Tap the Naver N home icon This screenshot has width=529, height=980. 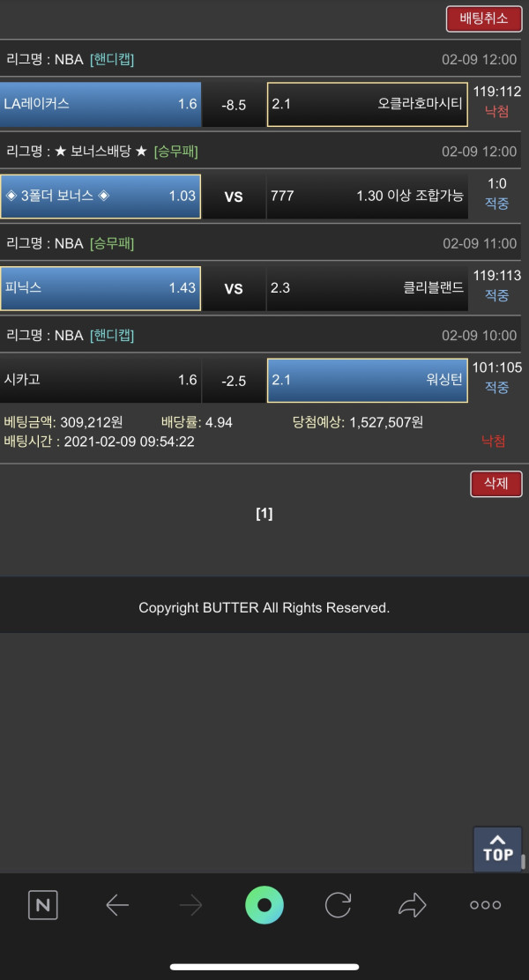[x=43, y=904]
